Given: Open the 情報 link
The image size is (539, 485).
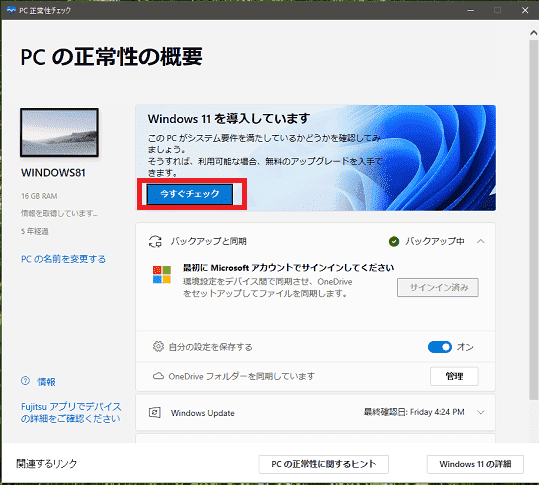Looking at the screenshot, I should pyautogui.click(x=46, y=382).
